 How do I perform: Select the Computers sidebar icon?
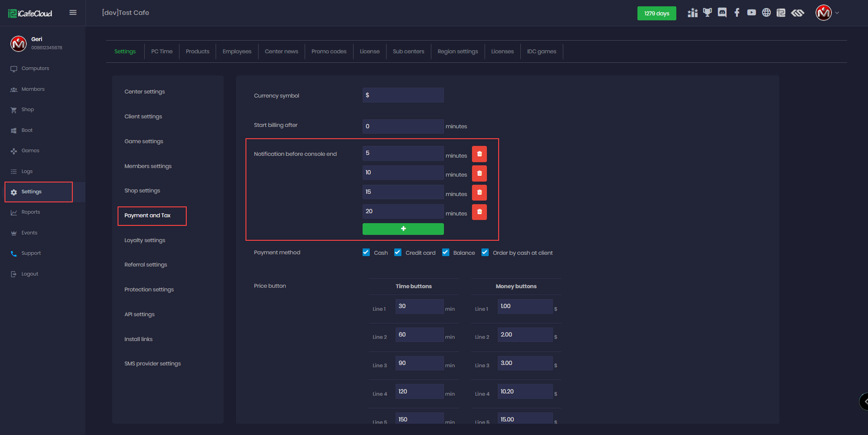coord(14,68)
